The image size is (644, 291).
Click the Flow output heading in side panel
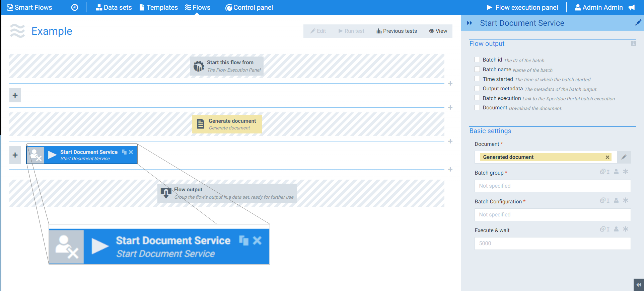[x=487, y=44]
